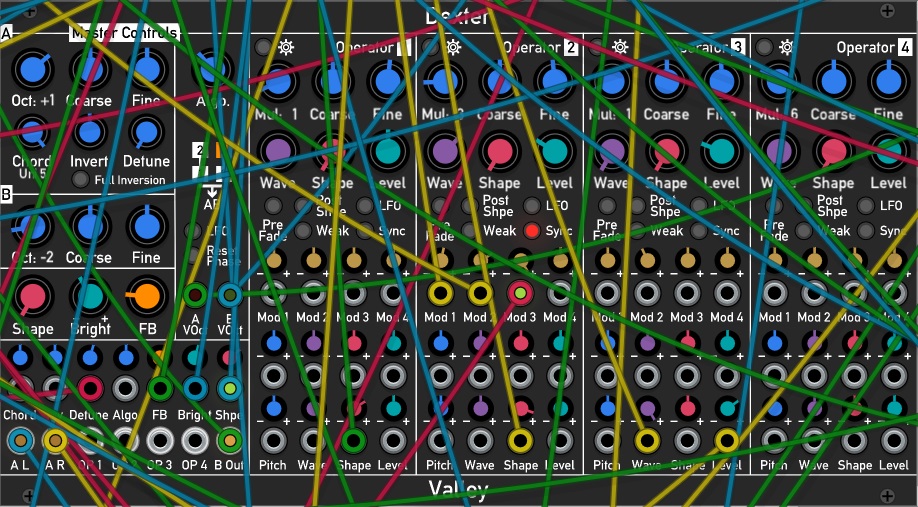
Task: Enable Operator 2 LFO mode button
Action: [532, 205]
